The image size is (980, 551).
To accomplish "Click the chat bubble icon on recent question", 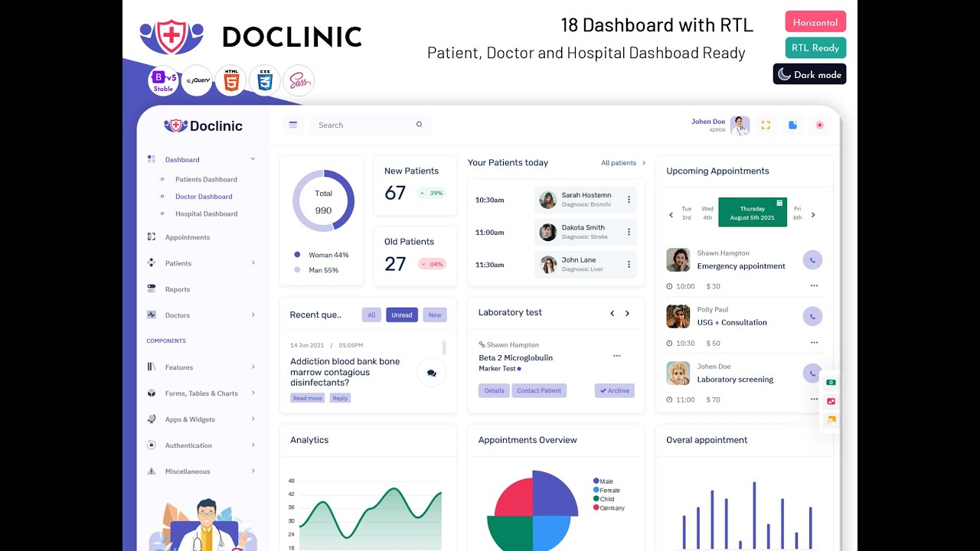I will (x=432, y=373).
